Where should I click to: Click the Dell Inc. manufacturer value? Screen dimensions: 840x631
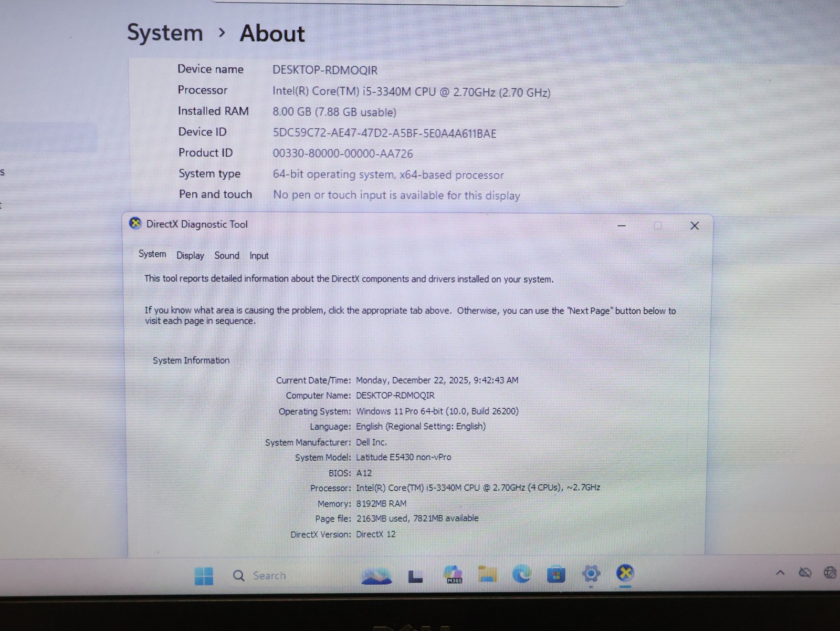[x=371, y=442]
